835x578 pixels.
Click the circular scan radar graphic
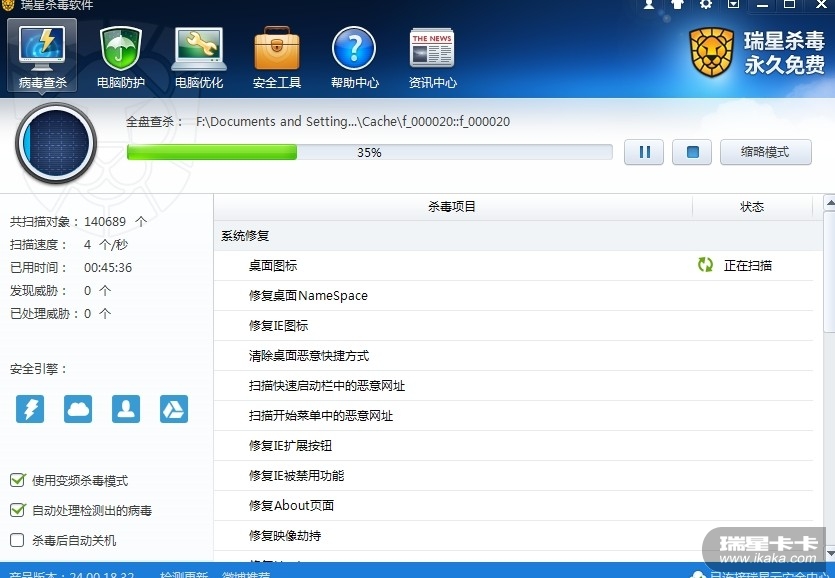pos(56,143)
